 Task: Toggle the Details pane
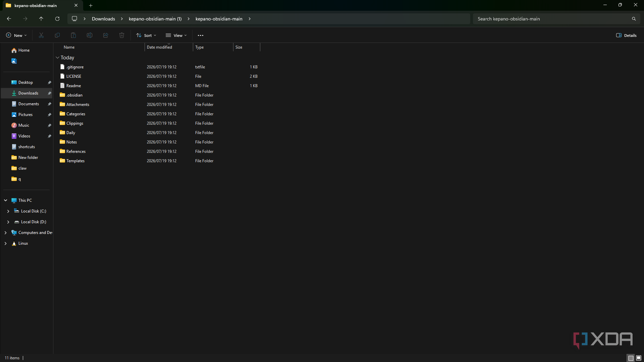(x=626, y=35)
